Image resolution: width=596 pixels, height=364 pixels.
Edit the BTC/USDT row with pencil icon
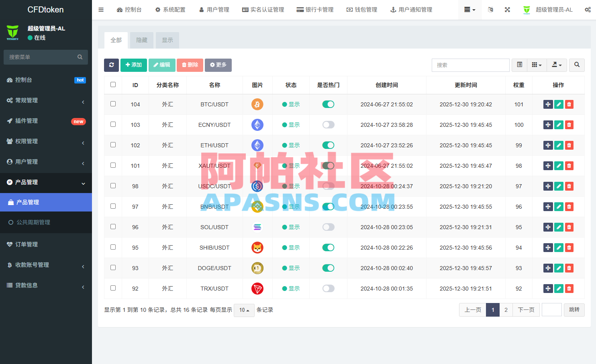click(559, 104)
